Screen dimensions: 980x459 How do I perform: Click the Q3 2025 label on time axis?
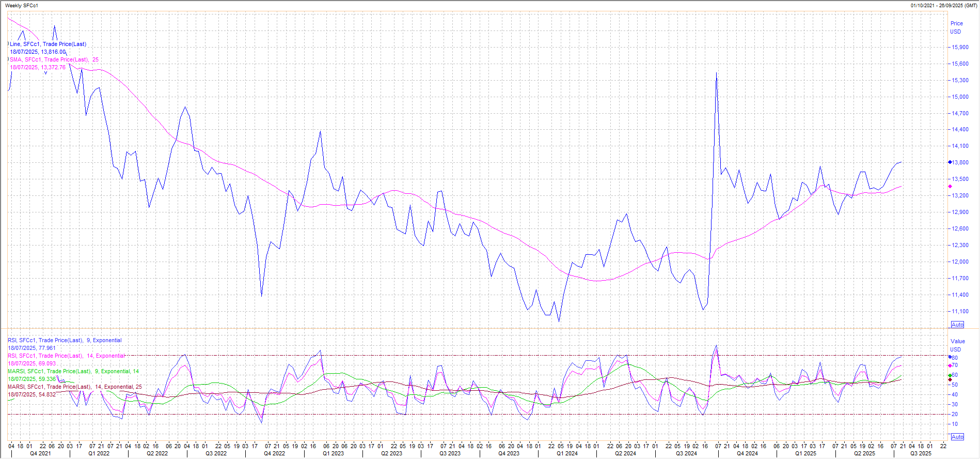click(x=921, y=453)
